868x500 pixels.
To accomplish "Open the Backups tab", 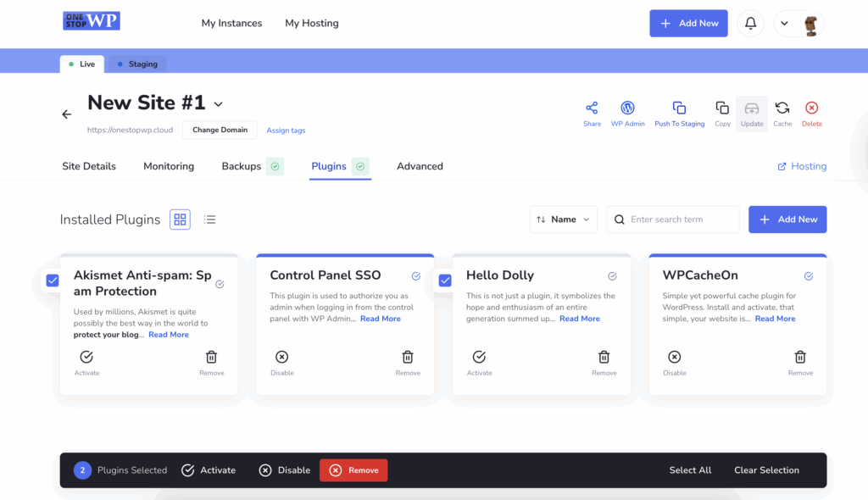I will 242,166.
